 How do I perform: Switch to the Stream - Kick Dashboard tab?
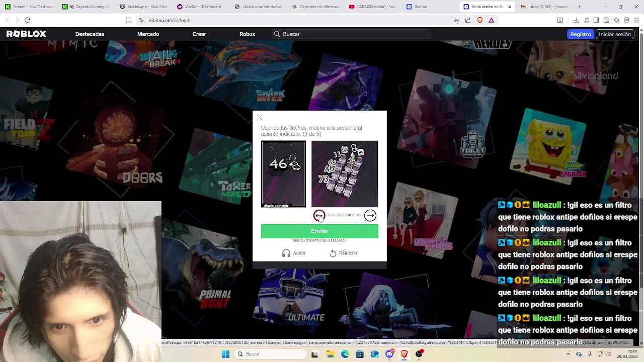coord(30,7)
